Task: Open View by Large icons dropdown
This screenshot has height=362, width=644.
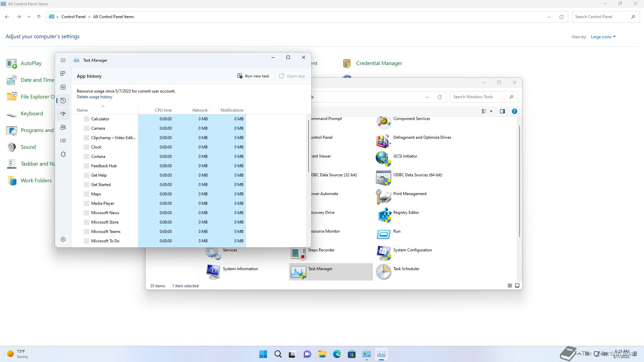Action: coord(603,37)
